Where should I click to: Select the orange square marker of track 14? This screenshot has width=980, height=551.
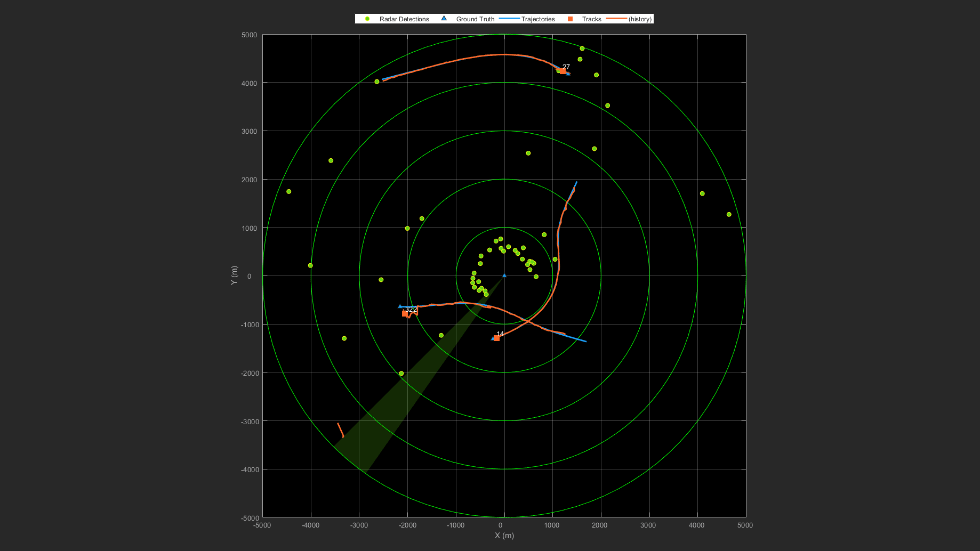(496, 338)
